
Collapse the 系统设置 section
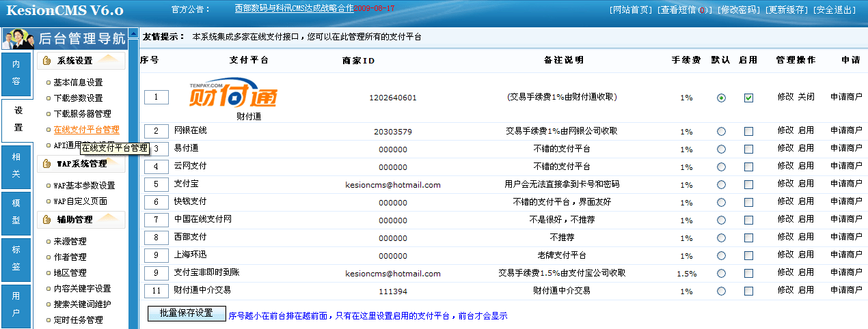[81, 61]
